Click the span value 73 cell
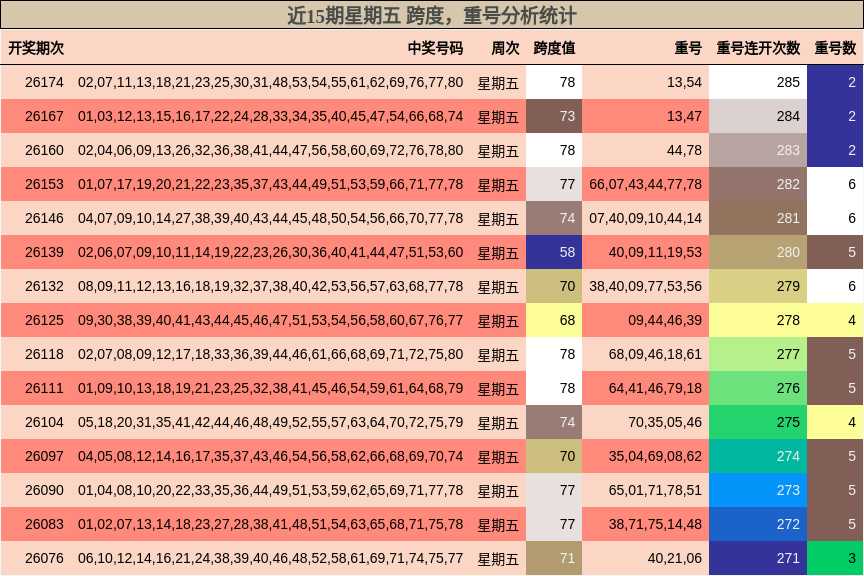864x576 pixels. [554, 116]
